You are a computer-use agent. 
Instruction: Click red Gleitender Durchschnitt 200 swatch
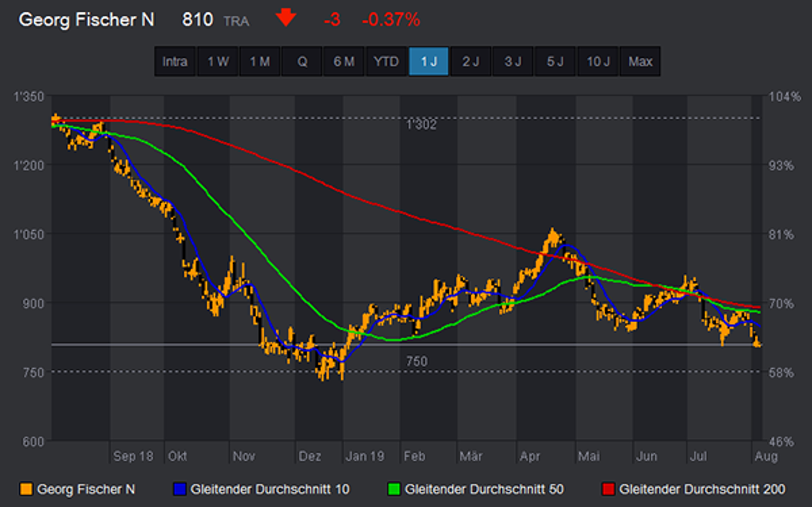608,489
